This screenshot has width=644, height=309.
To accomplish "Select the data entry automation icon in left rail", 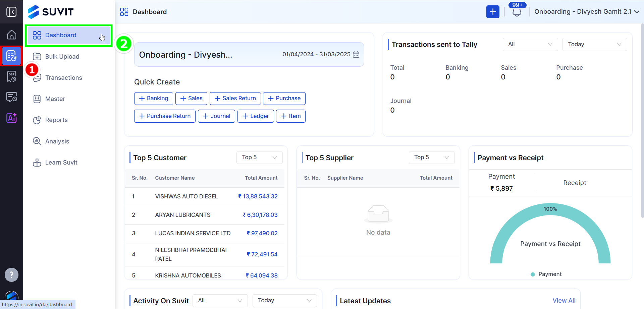I will click(x=11, y=56).
